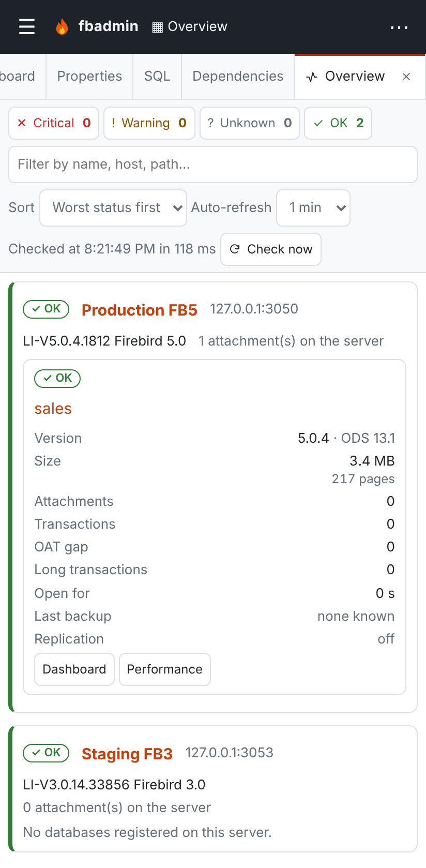Click the 127.0.0.1:3050 host address
The height and width of the screenshot is (868, 426).
click(254, 309)
